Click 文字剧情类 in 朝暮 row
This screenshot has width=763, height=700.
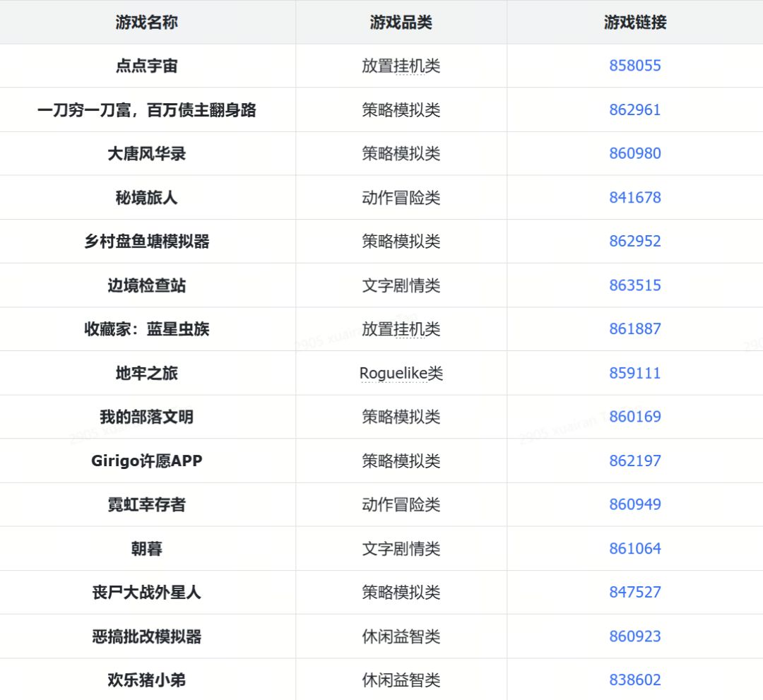(401, 549)
